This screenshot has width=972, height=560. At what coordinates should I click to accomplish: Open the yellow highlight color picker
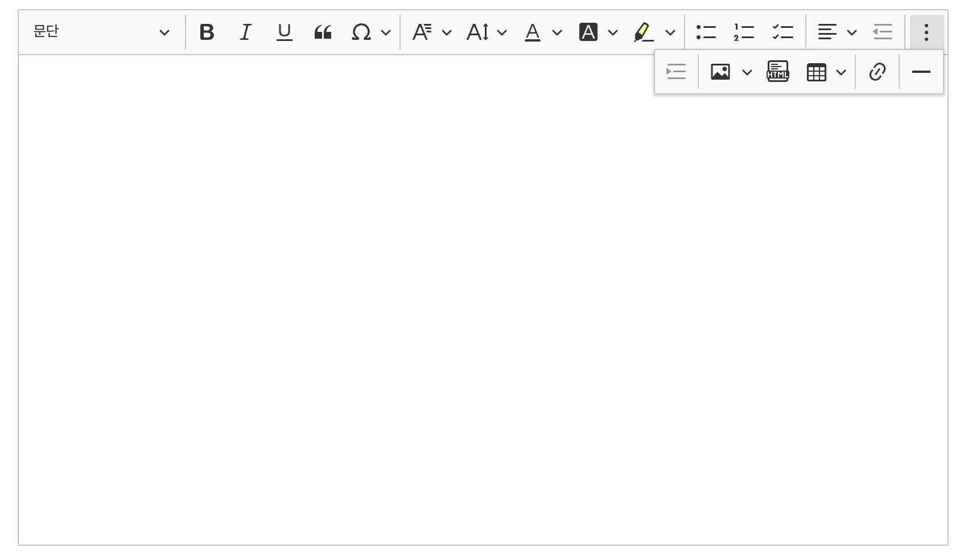pyautogui.click(x=670, y=32)
